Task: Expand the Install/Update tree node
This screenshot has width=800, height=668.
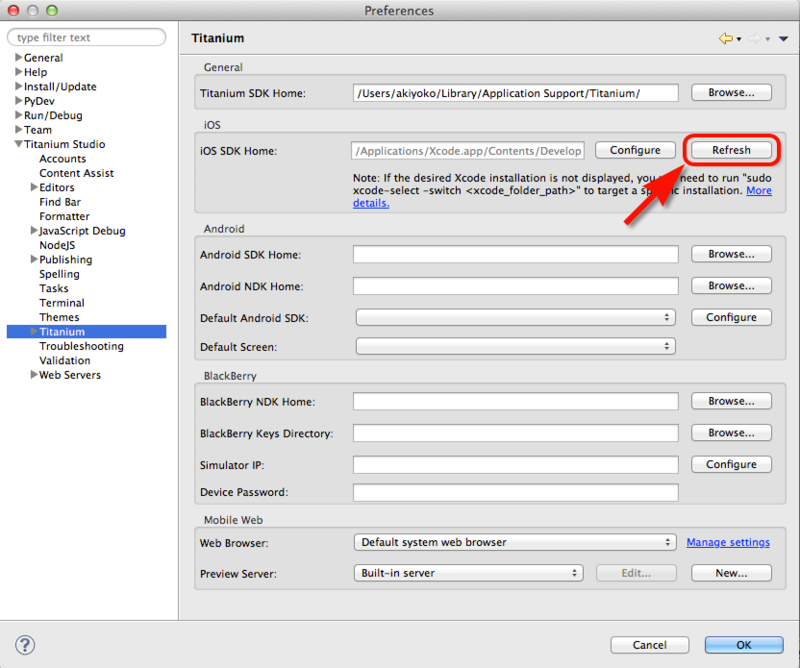Action: tap(18, 86)
